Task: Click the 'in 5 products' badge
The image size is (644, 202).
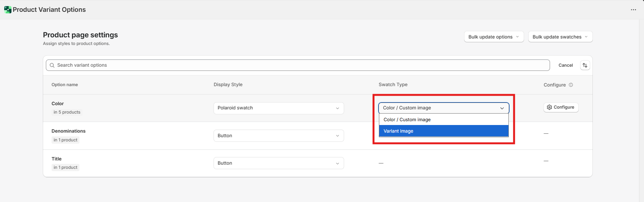Action: tap(67, 112)
